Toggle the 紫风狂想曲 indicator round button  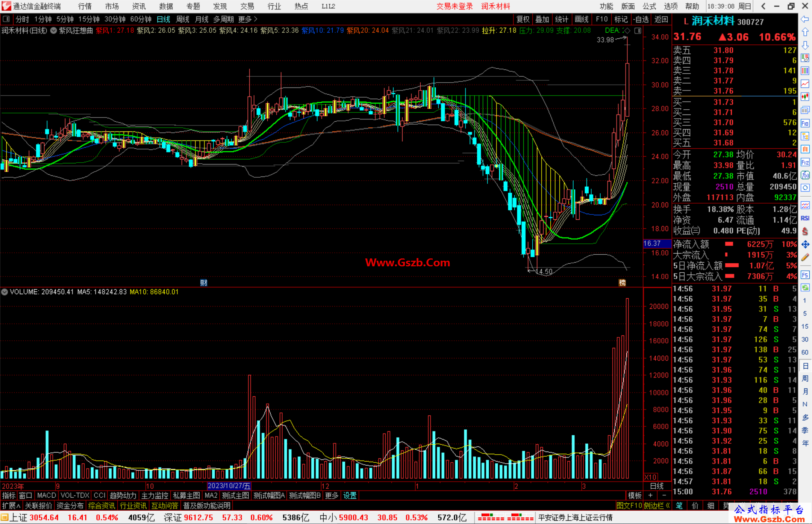[x=53, y=30]
